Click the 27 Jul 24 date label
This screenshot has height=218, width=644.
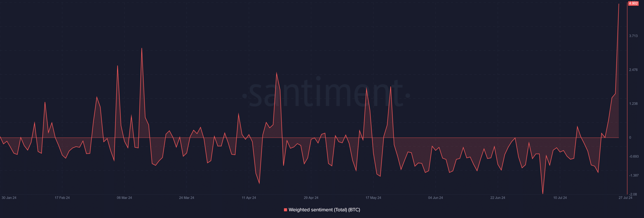[x=625, y=198]
